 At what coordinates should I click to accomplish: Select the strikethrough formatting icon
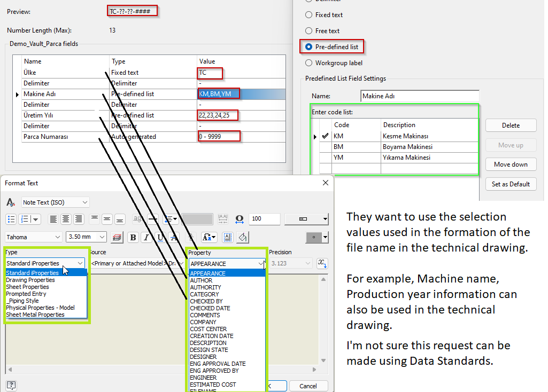pos(174,237)
